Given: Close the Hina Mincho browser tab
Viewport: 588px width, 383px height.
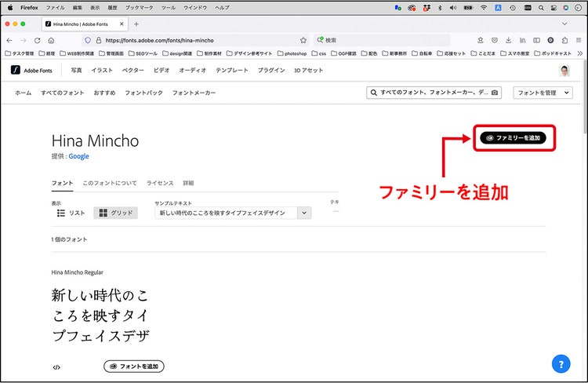Looking at the screenshot, I should (122, 24).
